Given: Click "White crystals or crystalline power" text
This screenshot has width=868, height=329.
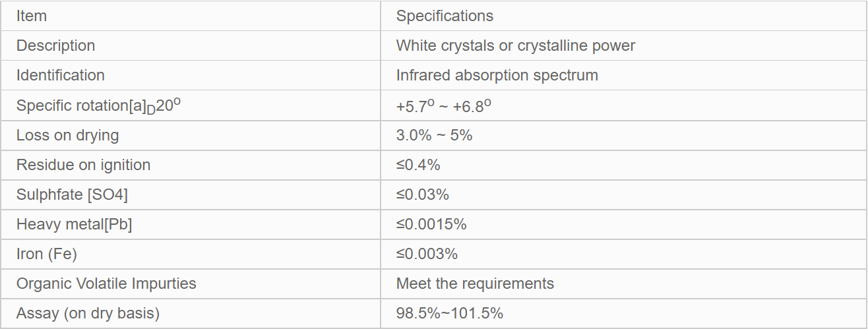Looking at the screenshot, I should pos(515,45).
